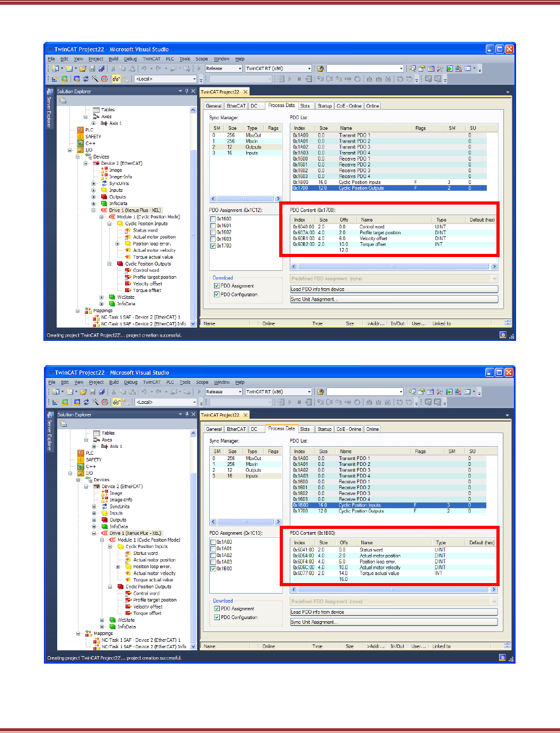The image size is (560, 733).
Task: Collapse Cyclic Position Outputs node, 0x1B00 PDO window
Action: click(110, 587)
